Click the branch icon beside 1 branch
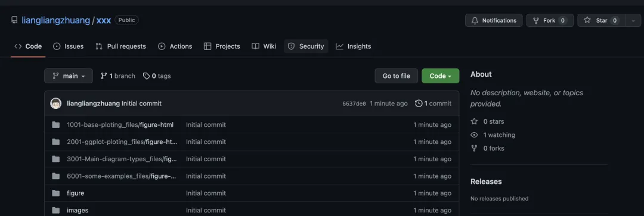 click(x=104, y=76)
